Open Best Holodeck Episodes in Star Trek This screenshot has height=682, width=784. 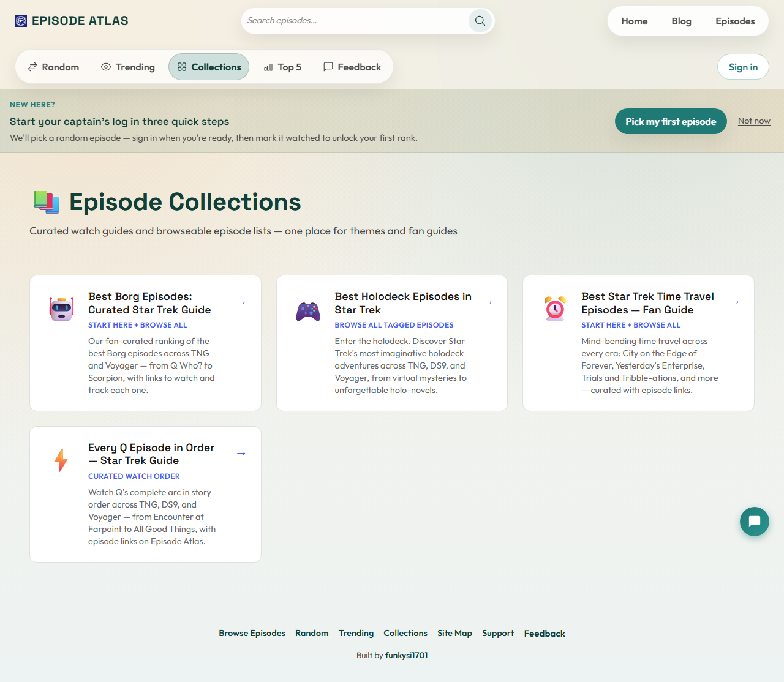403,303
